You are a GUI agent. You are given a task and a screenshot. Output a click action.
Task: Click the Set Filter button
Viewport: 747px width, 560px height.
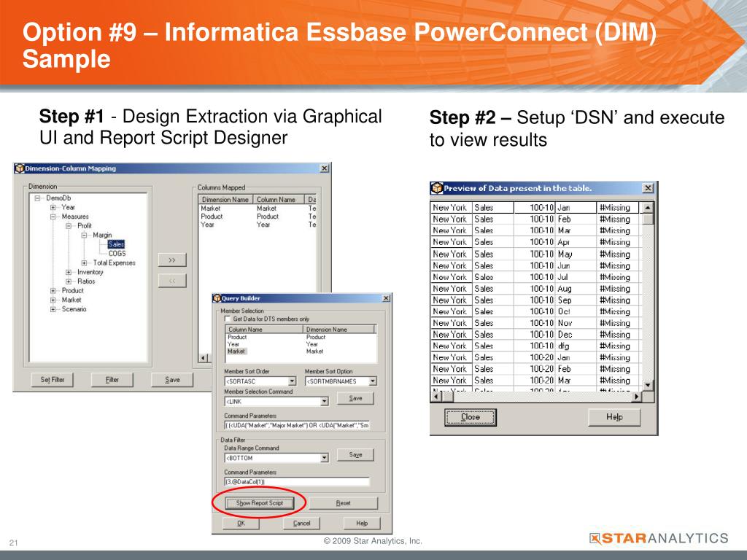[x=53, y=379]
